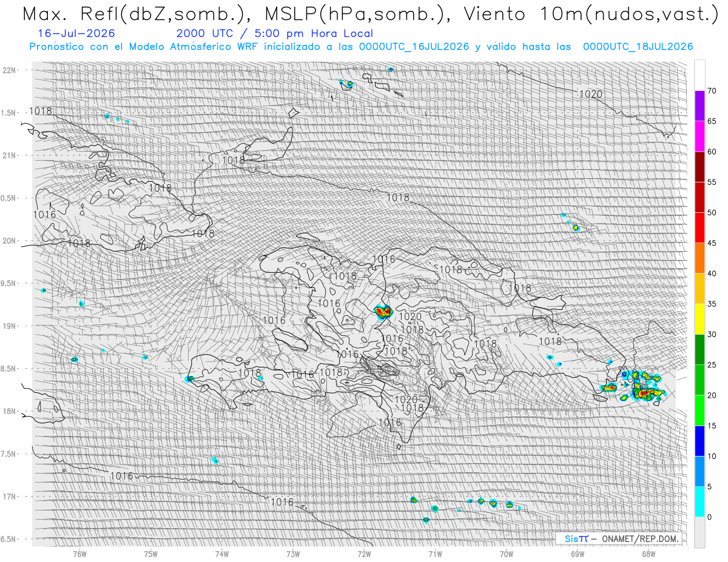Click the colorbar value label 0
Viewport: 728px width, 562px height.
click(709, 517)
